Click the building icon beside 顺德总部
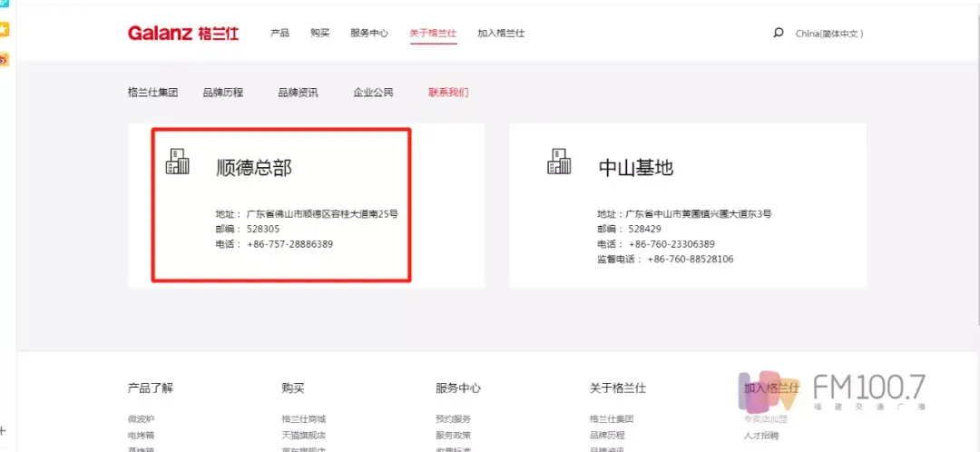This screenshot has width=980, height=452. 178,162
